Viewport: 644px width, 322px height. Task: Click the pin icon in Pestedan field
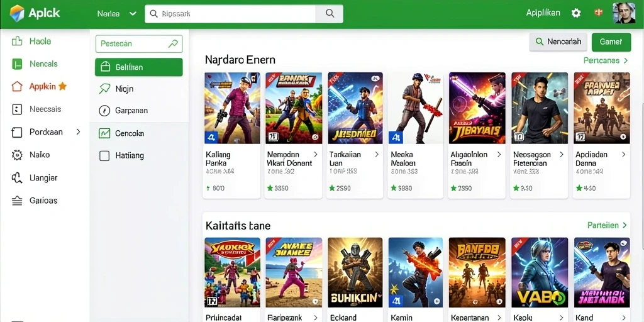[173, 43]
